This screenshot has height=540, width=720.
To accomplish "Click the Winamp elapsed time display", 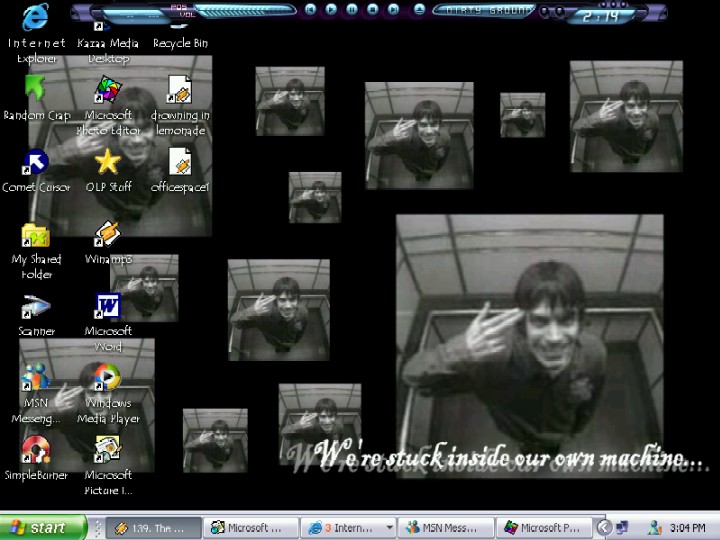I will [x=601, y=17].
